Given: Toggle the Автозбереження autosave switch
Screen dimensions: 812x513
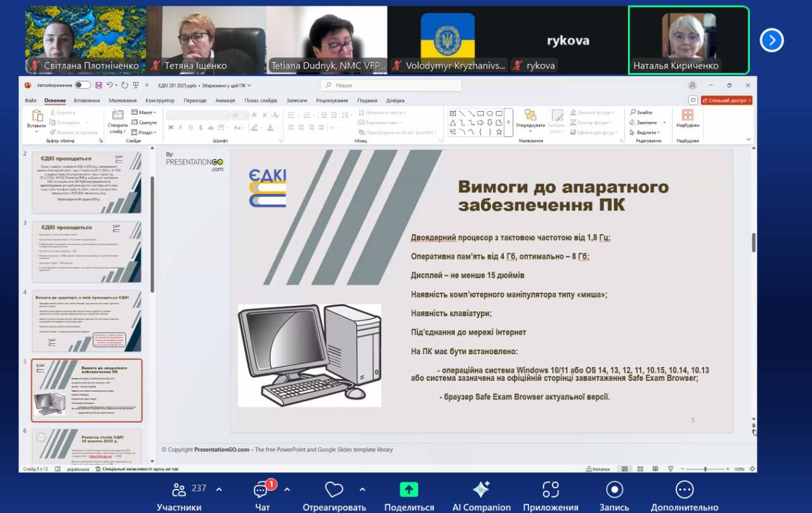Looking at the screenshot, I should click(82, 85).
